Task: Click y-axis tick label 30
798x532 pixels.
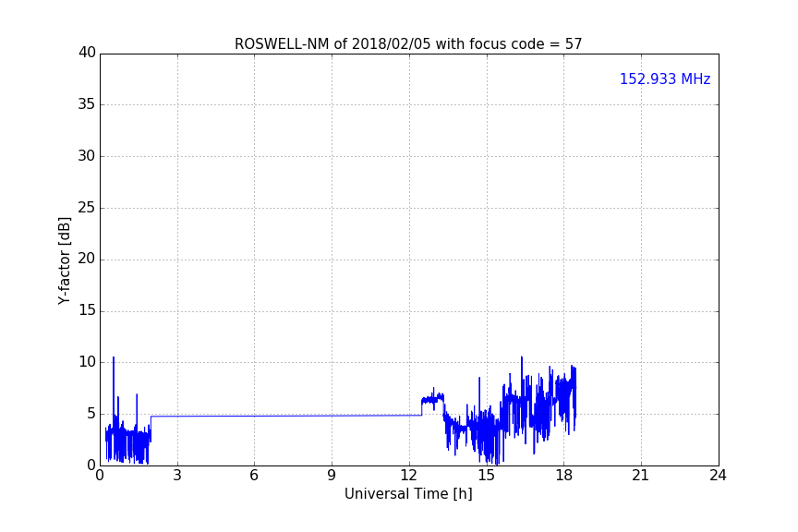Action: click(x=87, y=156)
